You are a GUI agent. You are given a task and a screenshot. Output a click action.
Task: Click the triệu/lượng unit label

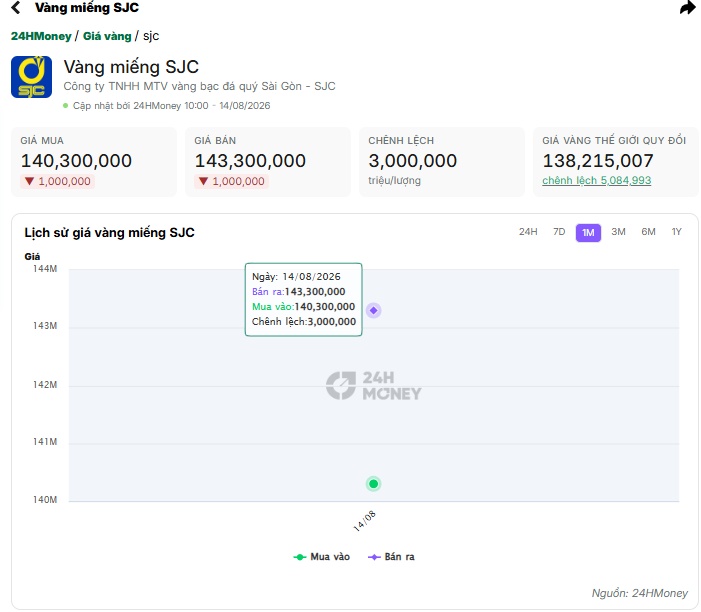pyautogui.click(x=394, y=181)
